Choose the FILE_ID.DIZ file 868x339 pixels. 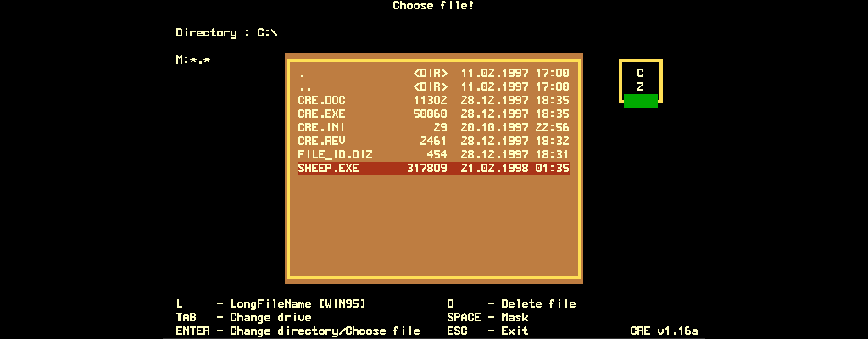(x=432, y=154)
